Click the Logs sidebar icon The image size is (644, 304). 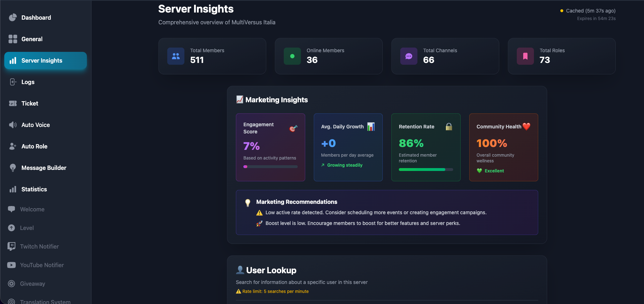tap(13, 82)
